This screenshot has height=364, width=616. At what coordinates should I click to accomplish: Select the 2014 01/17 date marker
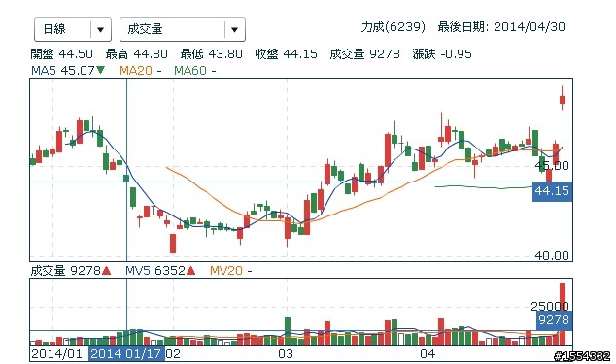[126, 353]
